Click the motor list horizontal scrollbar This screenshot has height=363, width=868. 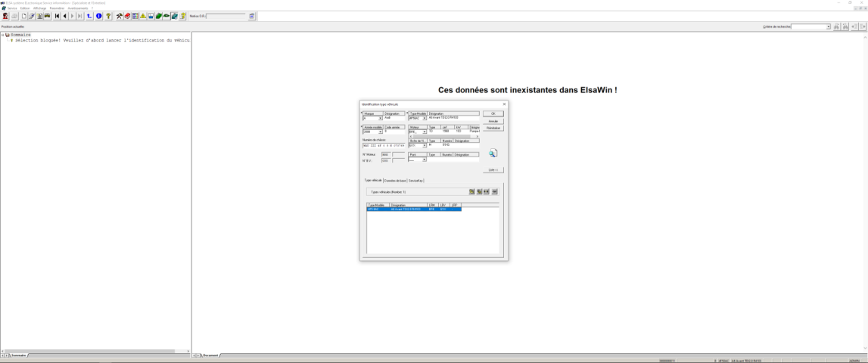click(x=444, y=136)
